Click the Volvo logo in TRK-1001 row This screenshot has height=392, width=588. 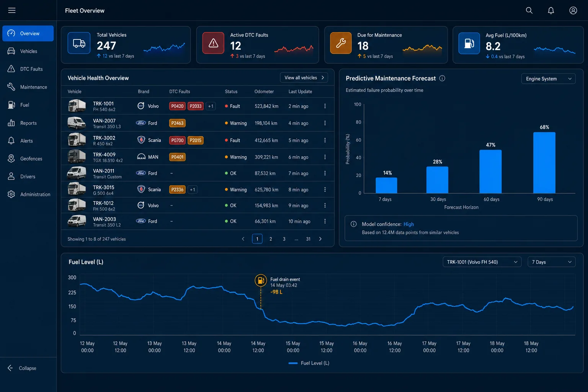pyautogui.click(x=141, y=106)
